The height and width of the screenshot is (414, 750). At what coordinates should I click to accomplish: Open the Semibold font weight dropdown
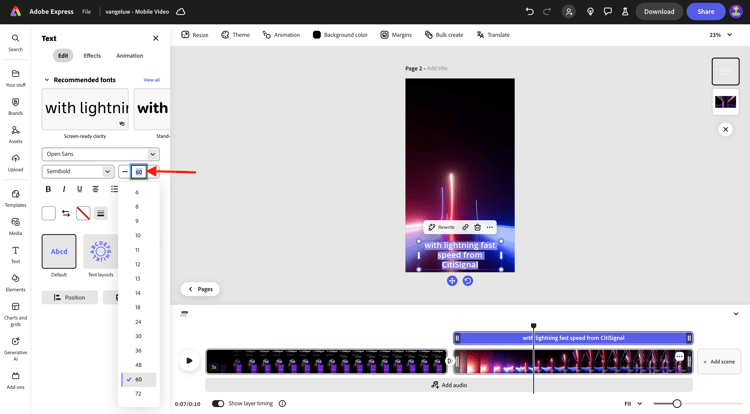pyautogui.click(x=78, y=171)
